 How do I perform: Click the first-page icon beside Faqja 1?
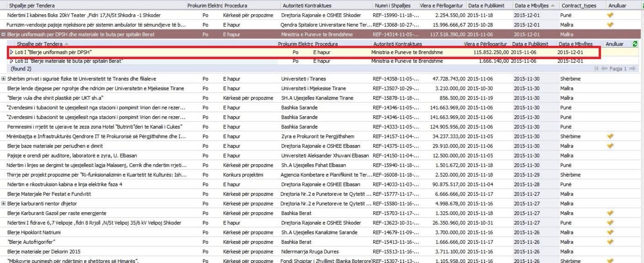coord(596,69)
